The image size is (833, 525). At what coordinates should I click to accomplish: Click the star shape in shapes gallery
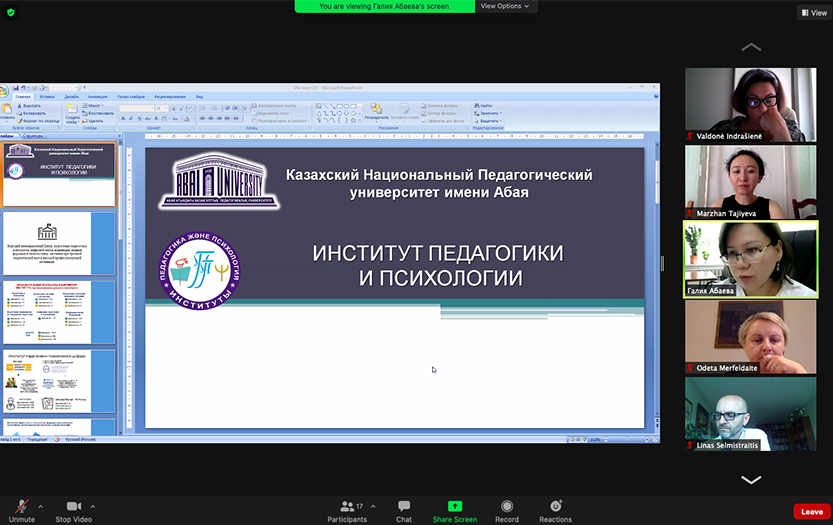tap(353, 120)
